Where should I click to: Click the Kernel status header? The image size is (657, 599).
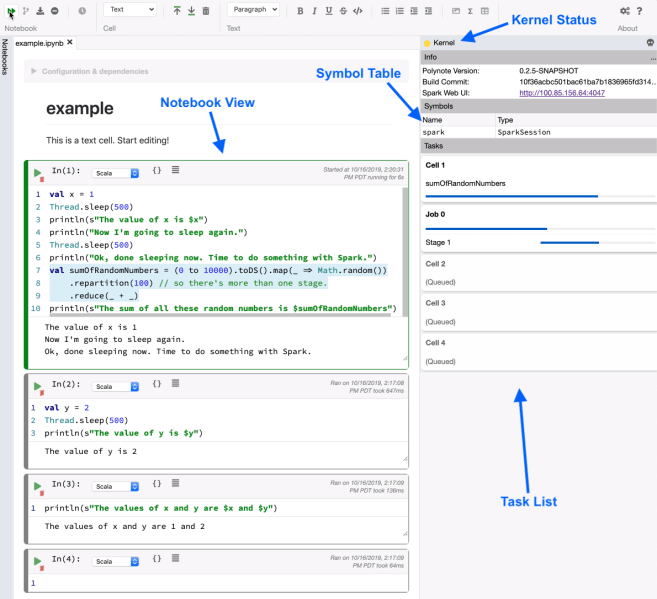click(538, 42)
